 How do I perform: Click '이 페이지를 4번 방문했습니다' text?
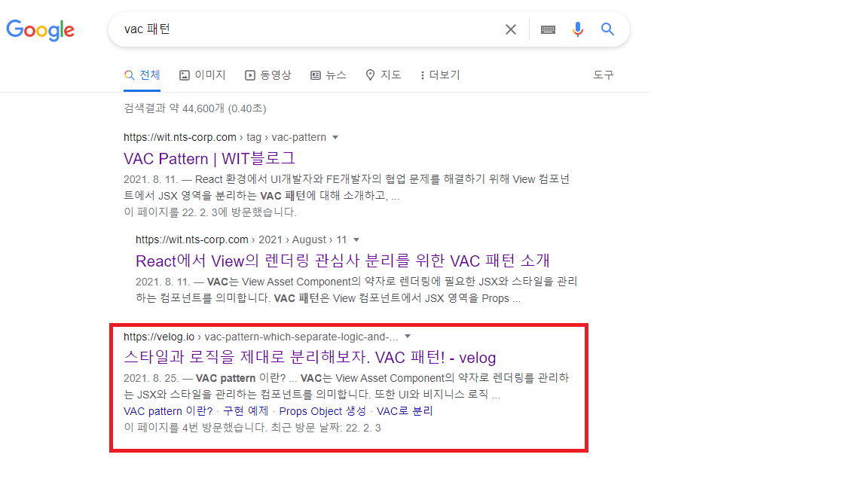(x=252, y=428)
